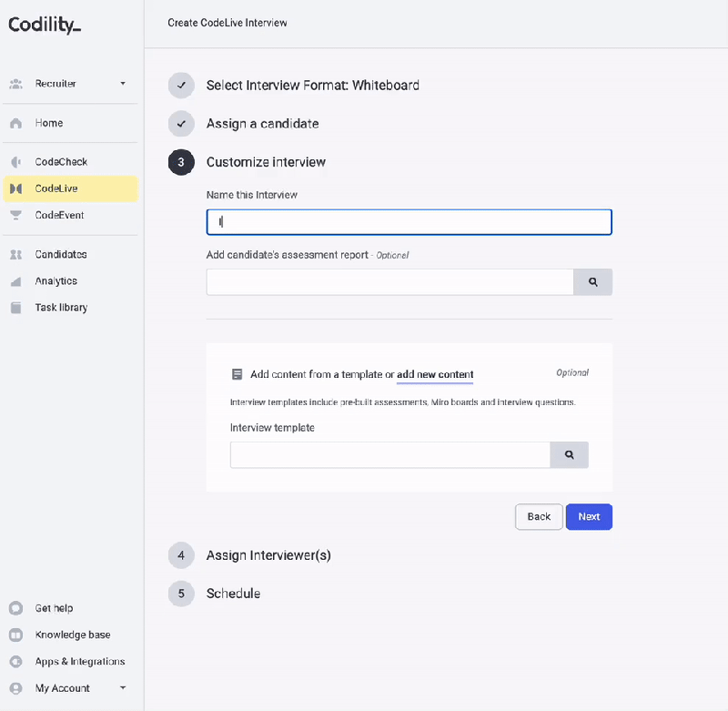Screen dimensions: 728x711
Task: Open the CodeCheck section icon
Action: click(x=15, y=161)
